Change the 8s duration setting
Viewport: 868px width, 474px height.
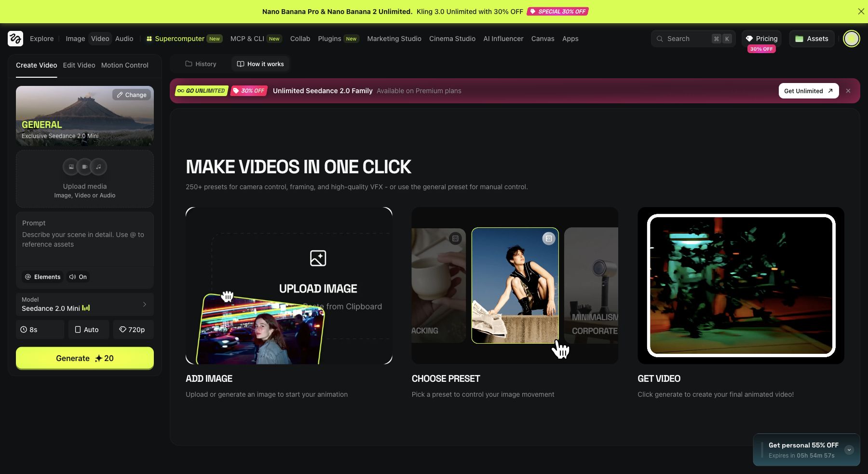coord(40,330)
